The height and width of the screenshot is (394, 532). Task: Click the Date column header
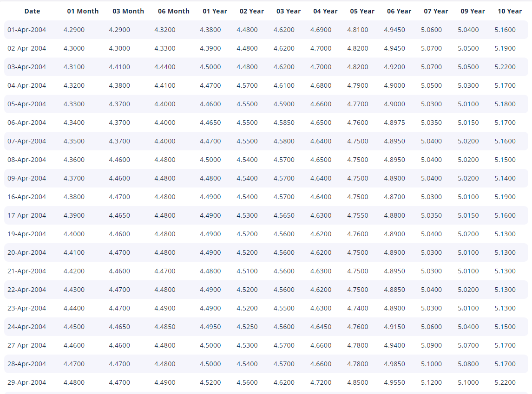[x=32, y=11]
